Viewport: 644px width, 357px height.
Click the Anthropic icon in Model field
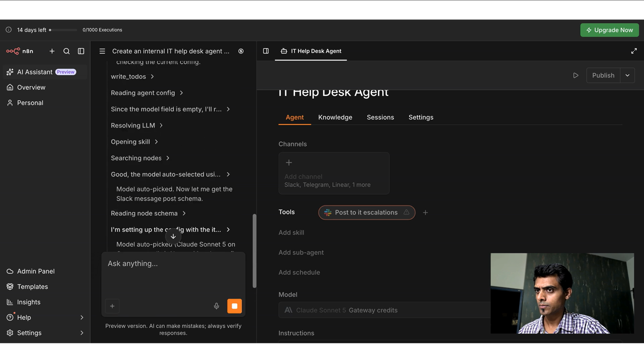coord(288,310)
